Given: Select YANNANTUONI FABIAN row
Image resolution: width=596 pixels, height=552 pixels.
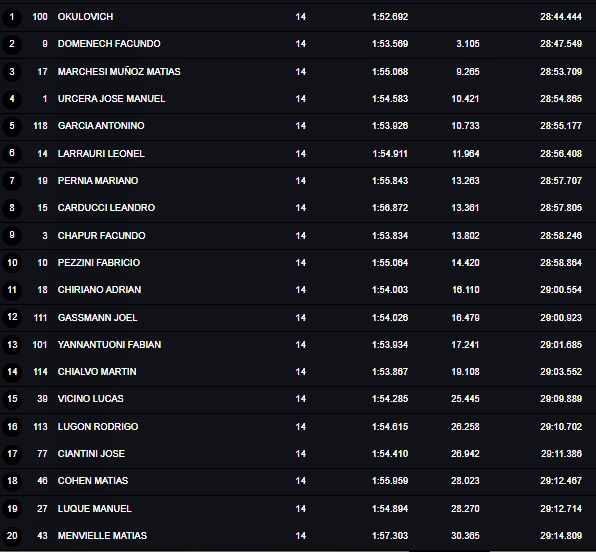Looking at the screenshot, I should (x=298, y=345).
